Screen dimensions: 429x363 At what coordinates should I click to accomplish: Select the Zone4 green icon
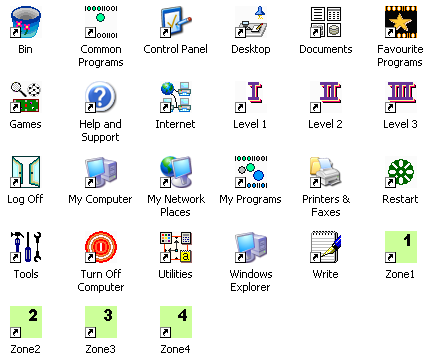pos(176,322)
